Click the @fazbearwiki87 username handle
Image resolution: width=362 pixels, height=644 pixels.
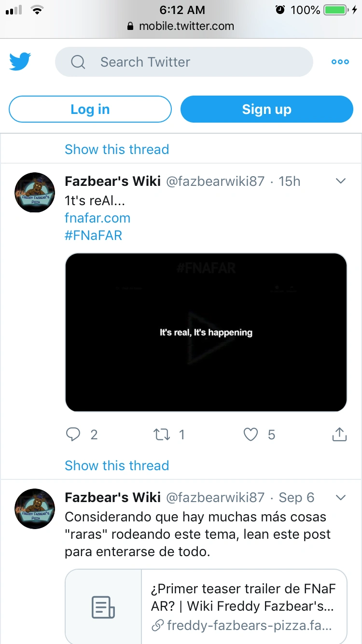[x=216, y=181]
